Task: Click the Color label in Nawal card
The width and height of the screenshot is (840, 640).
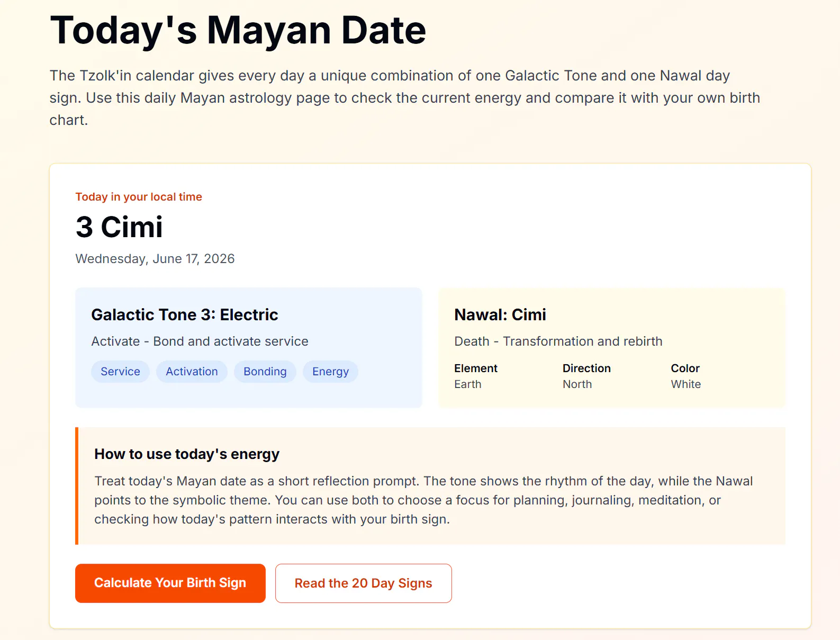Action: 685,368
